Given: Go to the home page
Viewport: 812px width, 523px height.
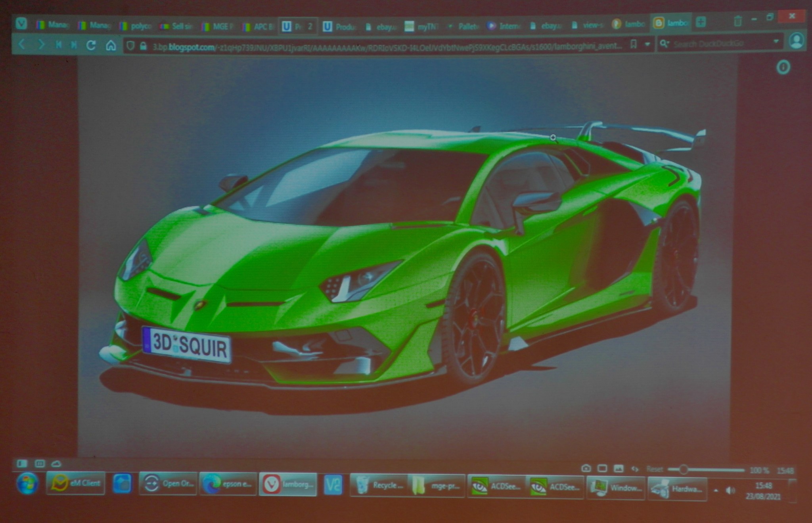Looking at the screenshot, I should 111,46.
